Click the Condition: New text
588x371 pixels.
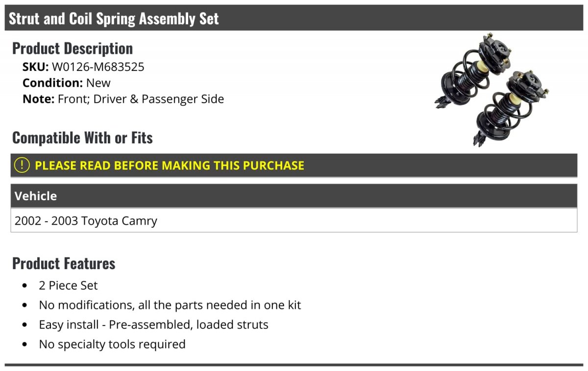[67, 83]
